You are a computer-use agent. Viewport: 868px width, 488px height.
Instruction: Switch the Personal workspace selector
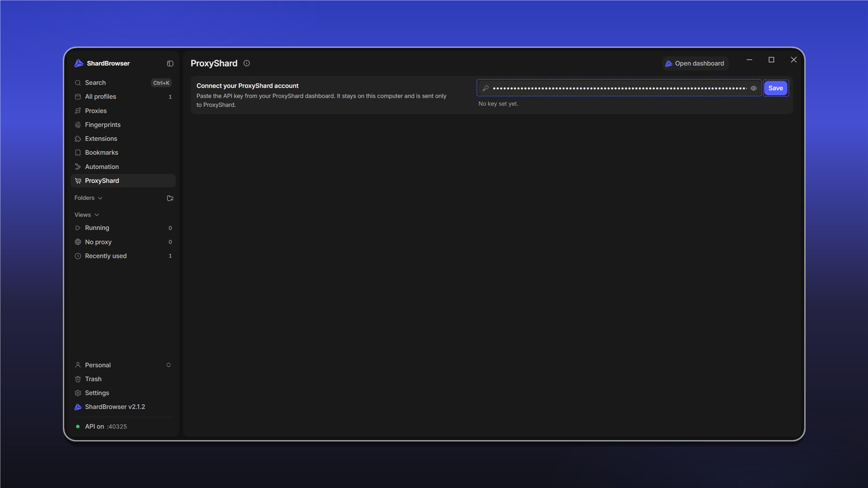123,365
